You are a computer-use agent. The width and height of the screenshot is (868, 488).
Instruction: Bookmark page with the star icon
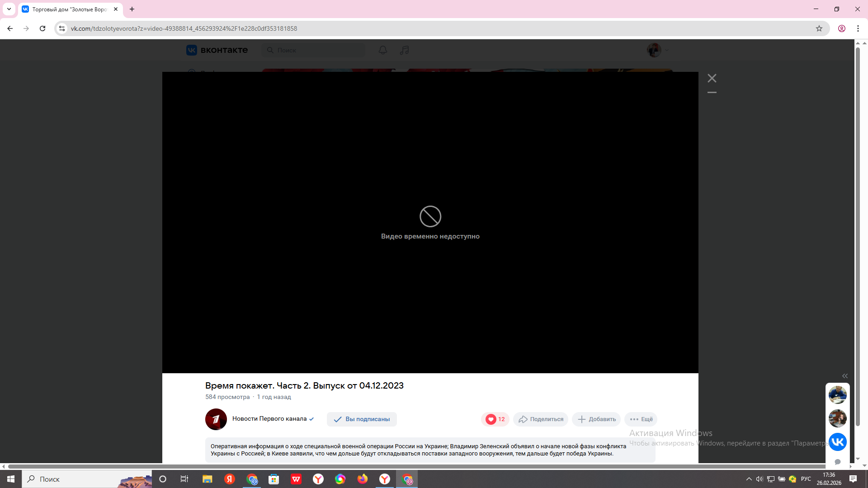click(819, 28)
